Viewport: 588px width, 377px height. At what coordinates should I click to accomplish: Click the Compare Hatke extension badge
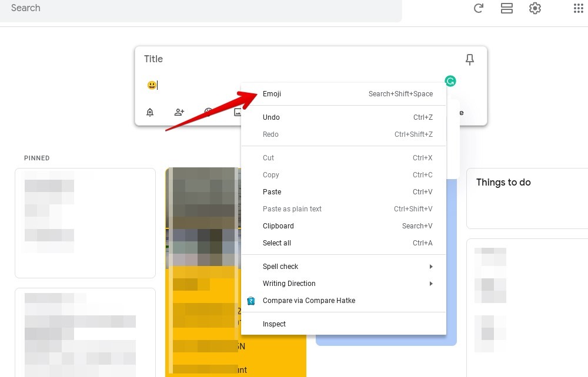[251, 300]
